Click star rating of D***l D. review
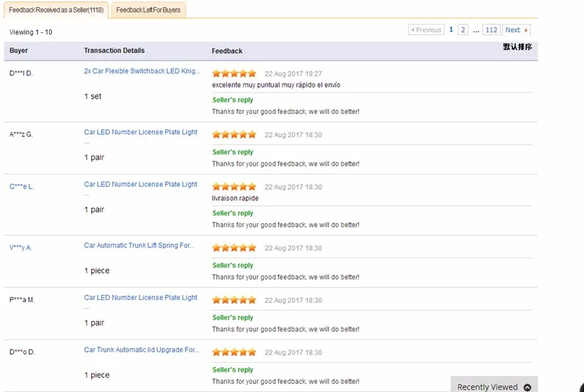 234,73
